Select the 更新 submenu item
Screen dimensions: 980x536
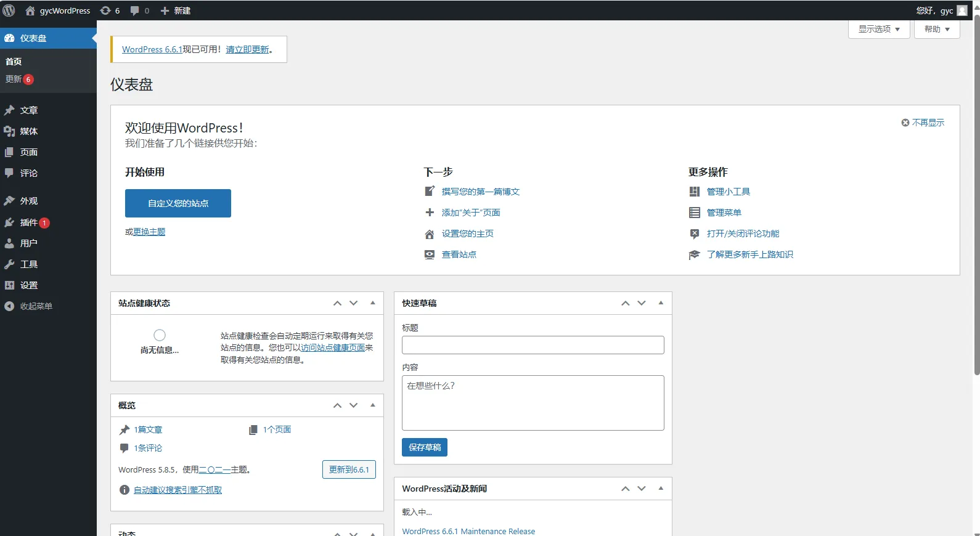coord(14,79)
